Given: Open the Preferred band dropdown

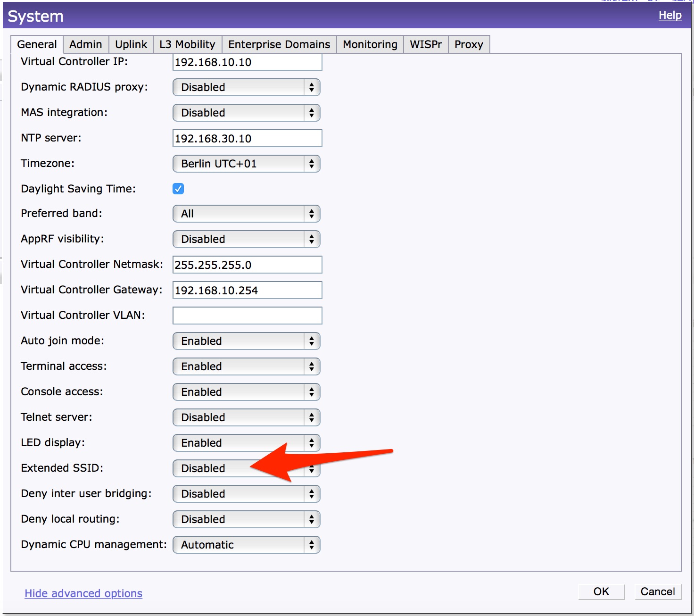Looking at the screenshot, I should 246,213.
